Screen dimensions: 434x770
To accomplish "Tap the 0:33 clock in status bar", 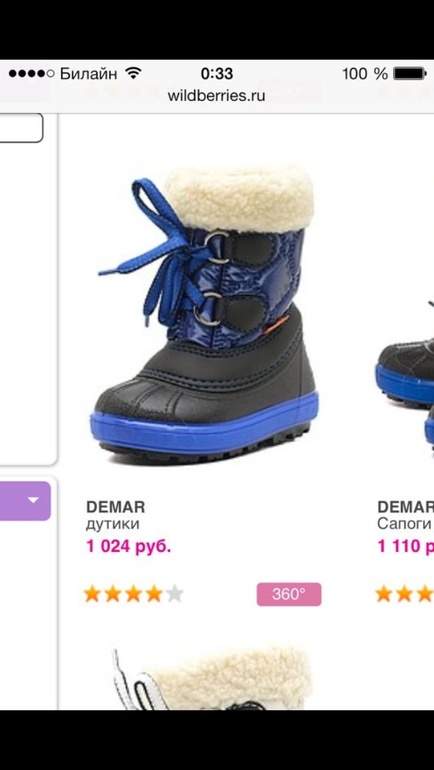I will tap(217, 74).
